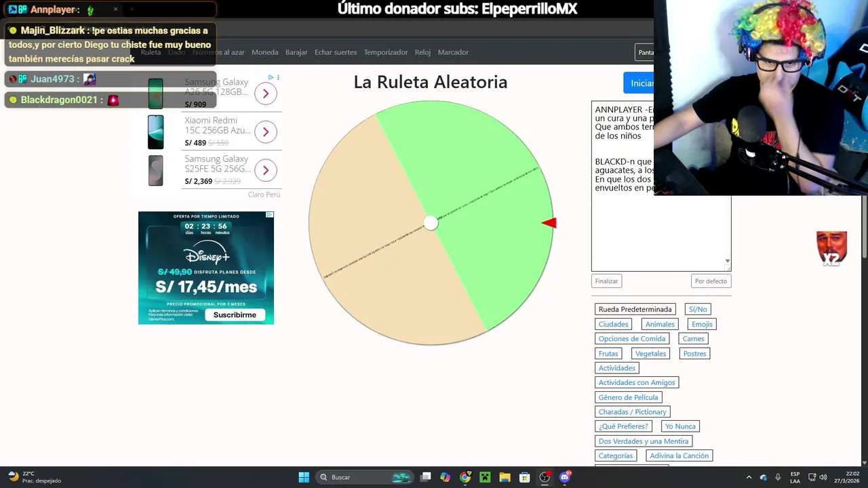Choose the Vegetales preset
The image size is (868, 488).
point(650,354)
